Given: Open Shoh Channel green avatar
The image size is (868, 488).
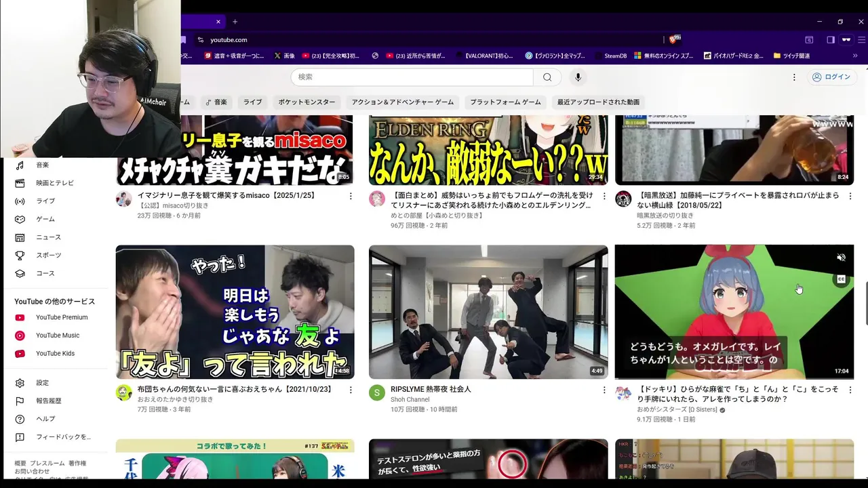Looking at the screenshot, I should pyautogui.click(x=377, y=392).
